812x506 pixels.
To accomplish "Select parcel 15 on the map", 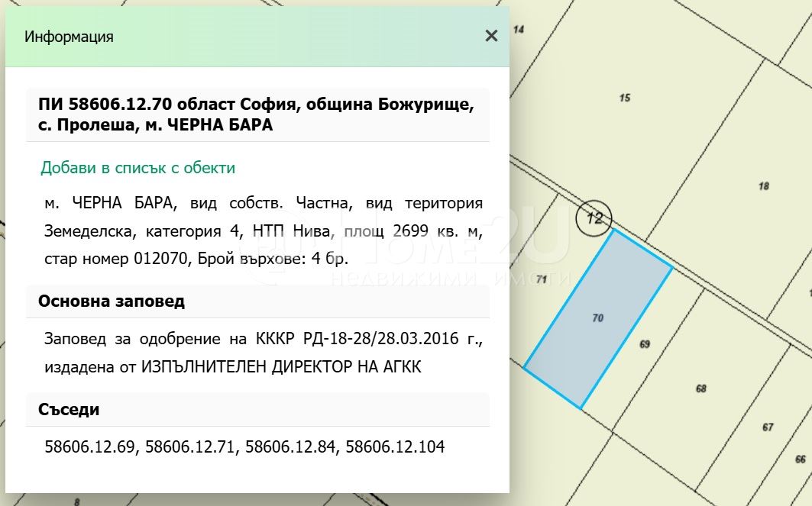I will pos(624,98).
